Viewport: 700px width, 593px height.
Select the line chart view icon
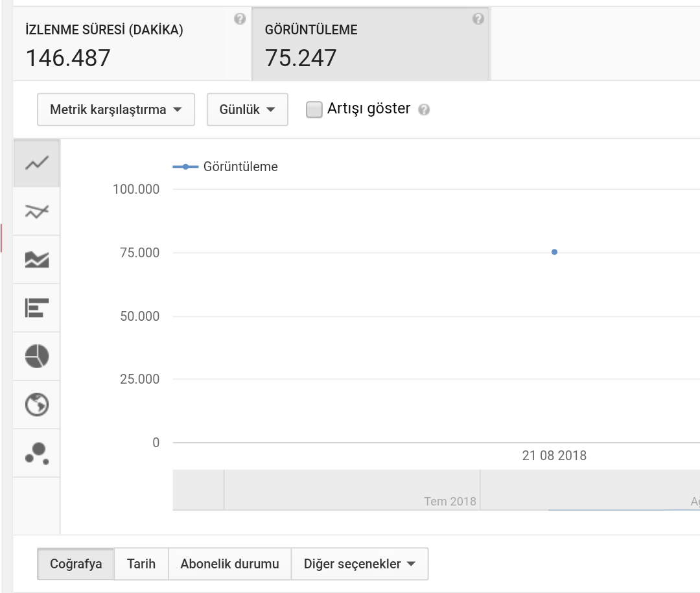tap(36, 163)
